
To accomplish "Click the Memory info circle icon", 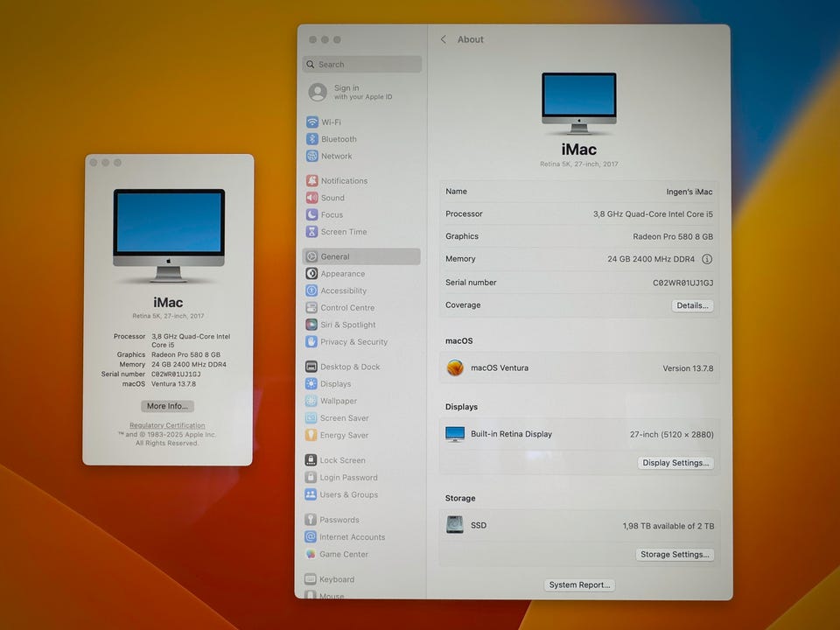I will pyautogui.click(x=707, y=259).
